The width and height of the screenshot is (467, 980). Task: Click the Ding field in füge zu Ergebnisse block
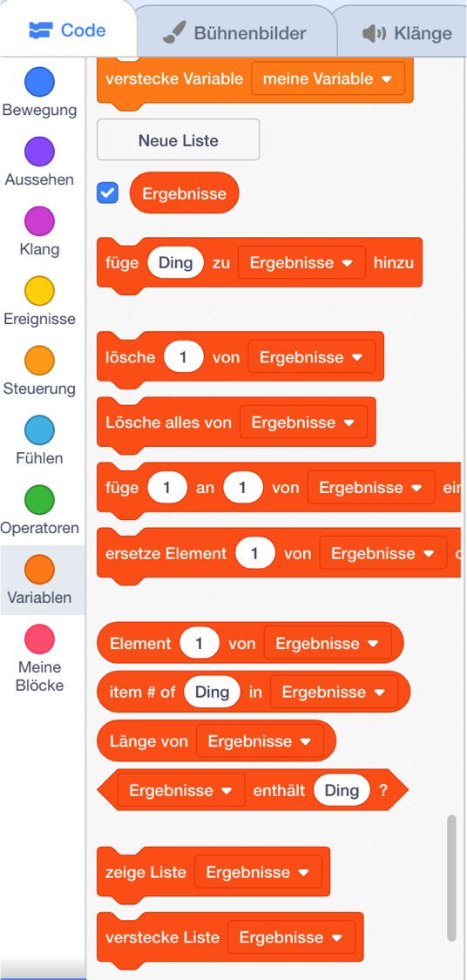(176, 262)
